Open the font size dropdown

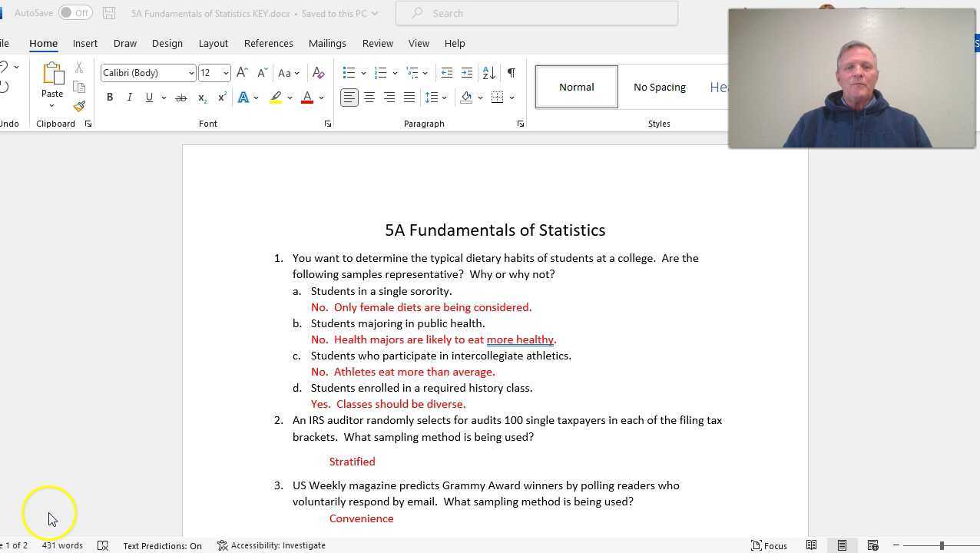pyautogui.click(x=225, y=73)
